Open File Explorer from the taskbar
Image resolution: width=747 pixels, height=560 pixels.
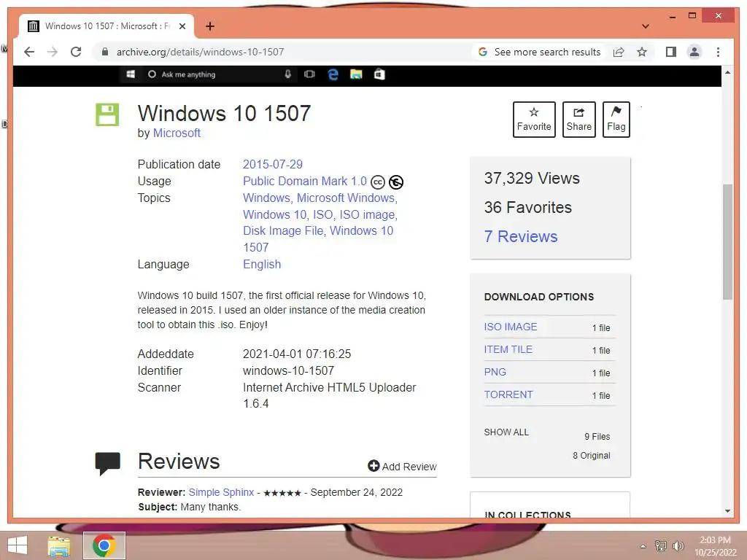[x=59, y=545]
